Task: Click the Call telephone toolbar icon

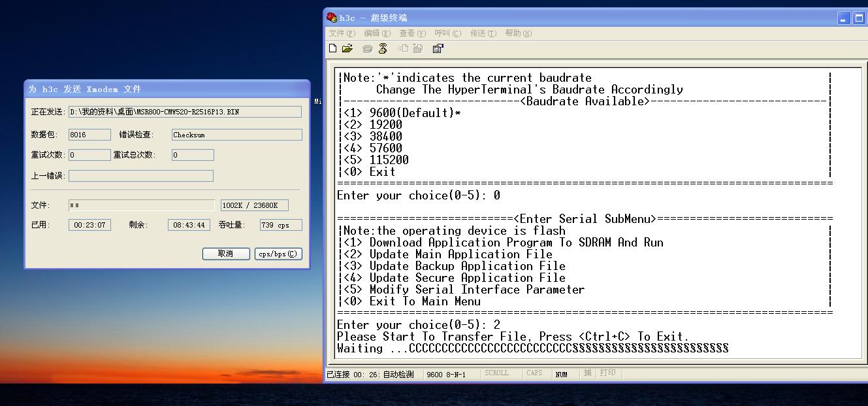Action: click(368, 48)
